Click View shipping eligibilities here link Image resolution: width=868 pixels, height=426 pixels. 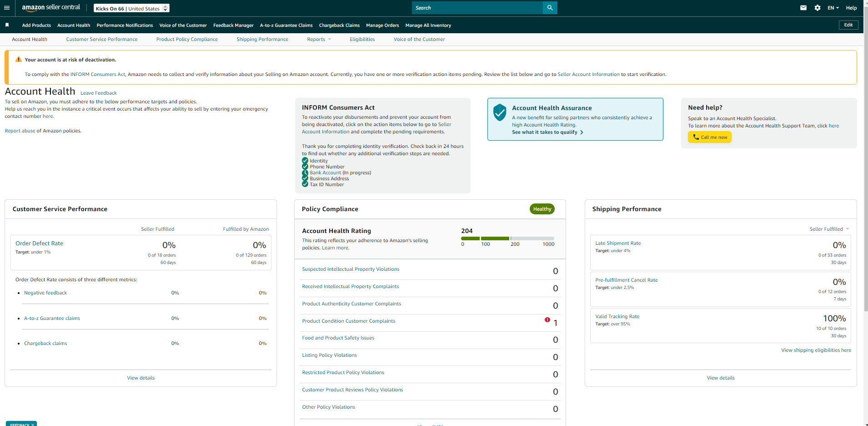pyautogui.click(x=816, y=350)
